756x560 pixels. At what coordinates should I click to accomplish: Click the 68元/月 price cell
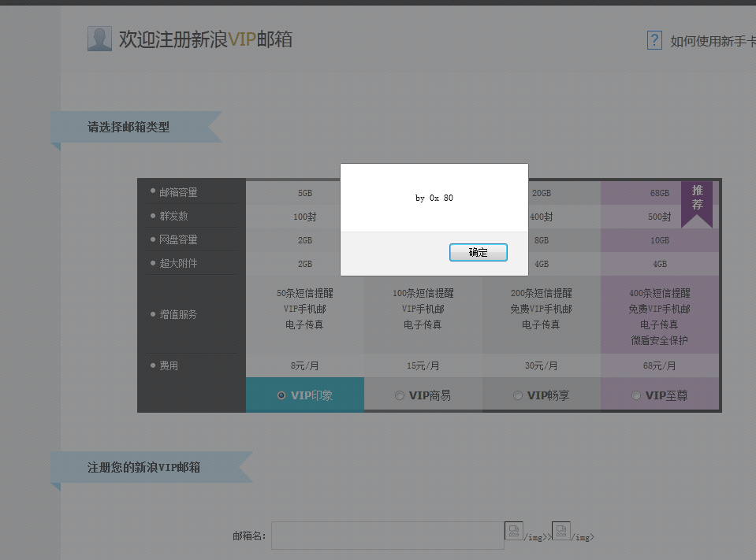tap(660, 366)
